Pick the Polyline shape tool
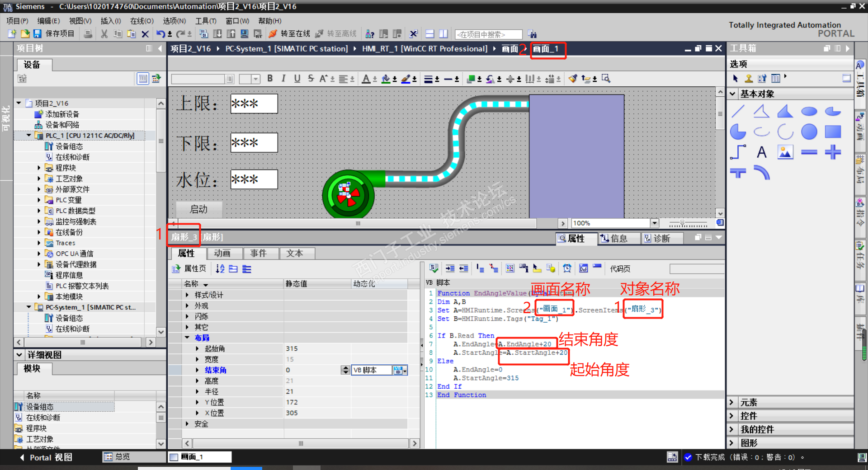The height and width of the screenshot is (470, 868). pos(762,111)
